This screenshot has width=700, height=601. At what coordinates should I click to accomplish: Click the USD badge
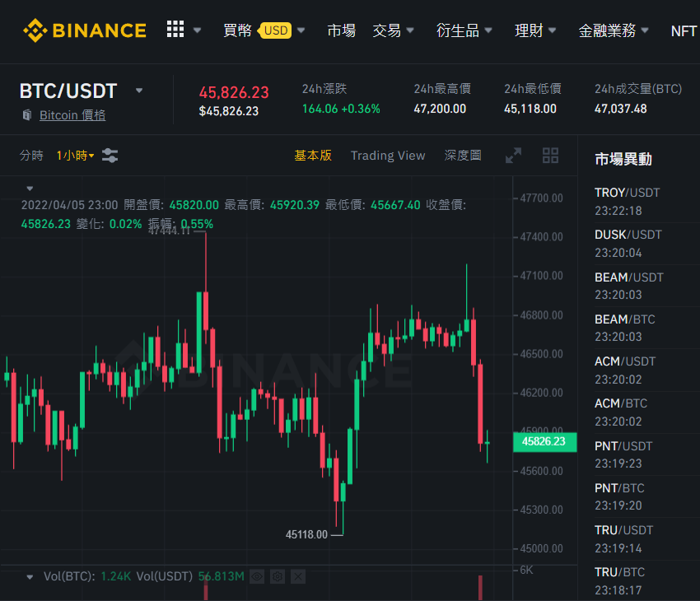click(x=275, y=30)
